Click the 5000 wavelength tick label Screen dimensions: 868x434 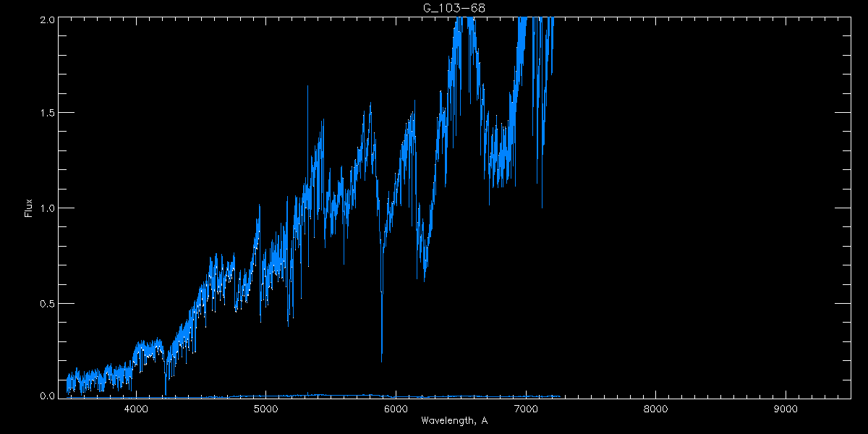coord(265,409)
